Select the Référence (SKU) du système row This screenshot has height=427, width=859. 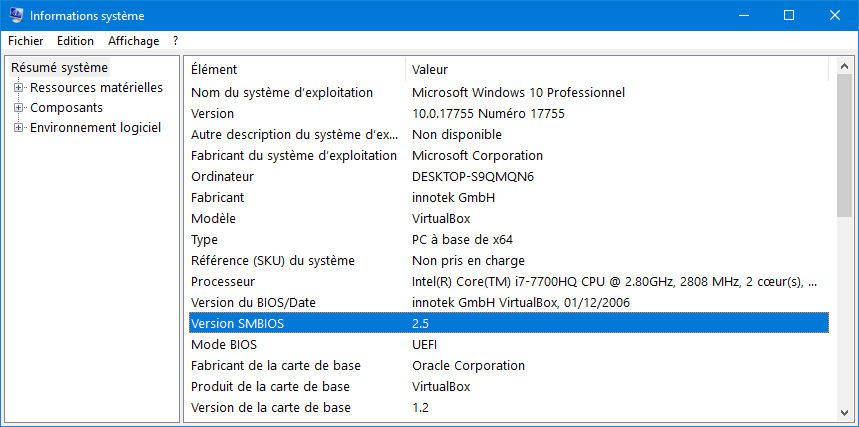(x=509, y=260)
